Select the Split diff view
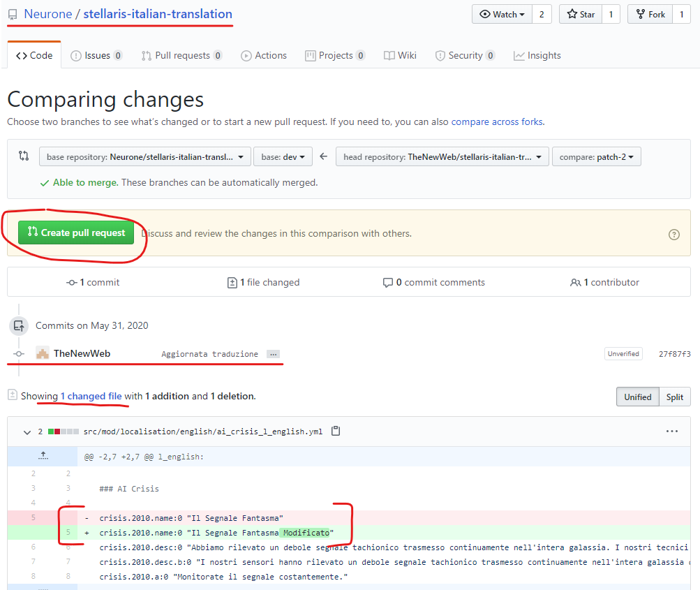Image resolution: width=700 pixels, height=590 pixels. click(x=675, y=397)
